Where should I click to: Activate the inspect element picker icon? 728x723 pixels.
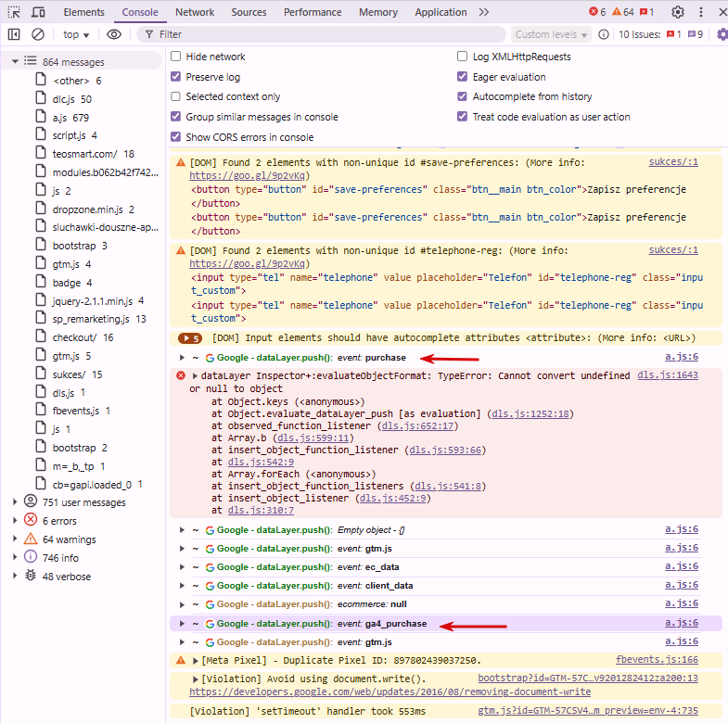click(14, 12)
